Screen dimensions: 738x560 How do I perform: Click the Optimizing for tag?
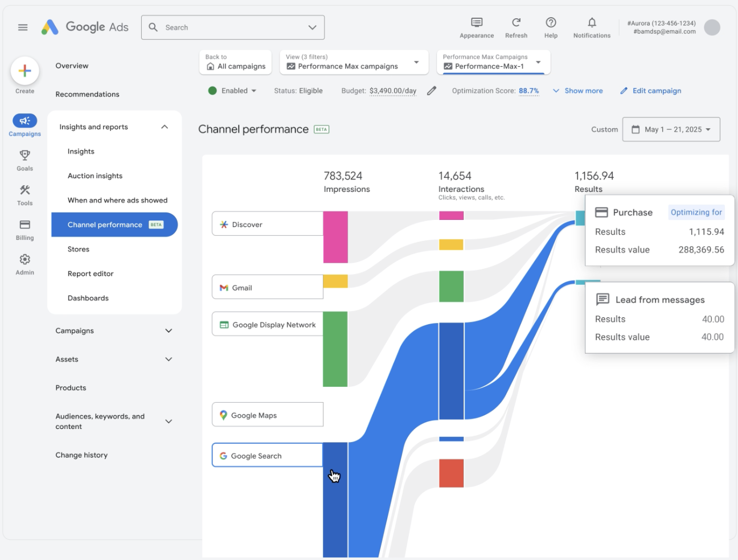pyautogui.click(x=696, y=212)
